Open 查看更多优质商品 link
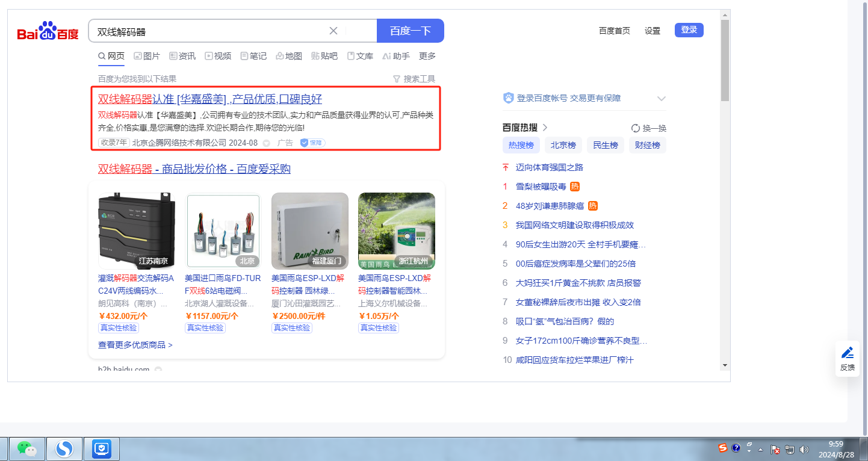868x461 pixels. [135, 345]
